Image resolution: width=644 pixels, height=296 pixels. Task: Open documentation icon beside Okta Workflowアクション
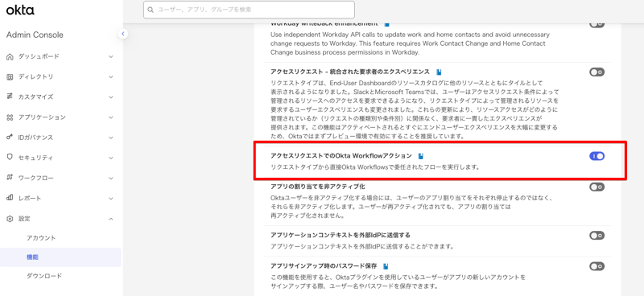[x=420, y=156]
